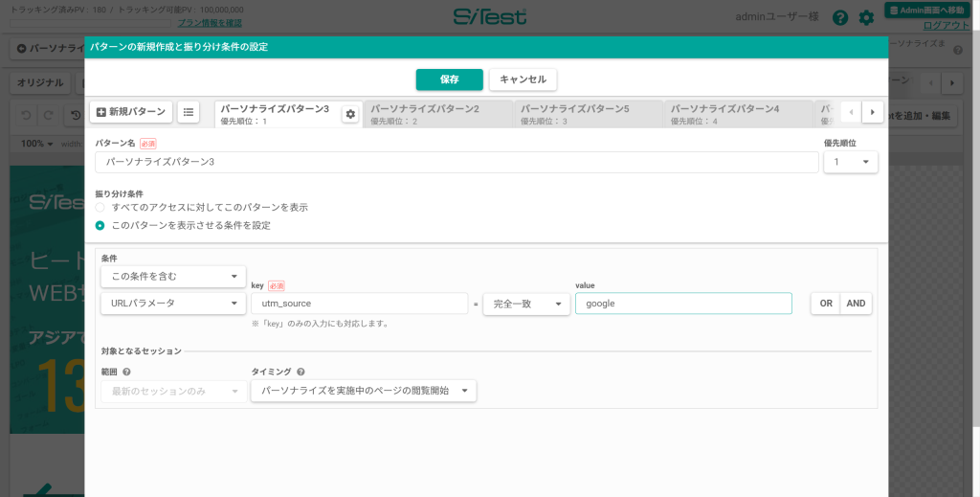Screen dimensions: 980x497
Task: Open 100% zoom dropdown in background editor
Action: coord(37,144)
